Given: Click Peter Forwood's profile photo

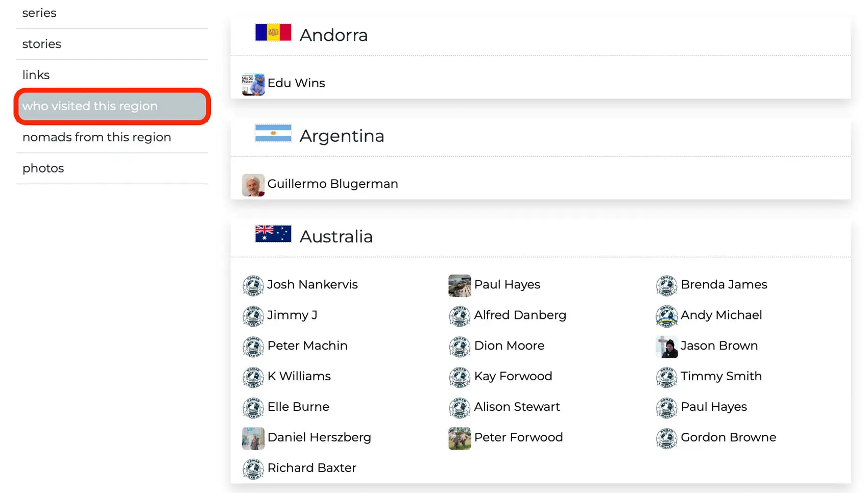Looking at the screenshot, I should point(460,438).
